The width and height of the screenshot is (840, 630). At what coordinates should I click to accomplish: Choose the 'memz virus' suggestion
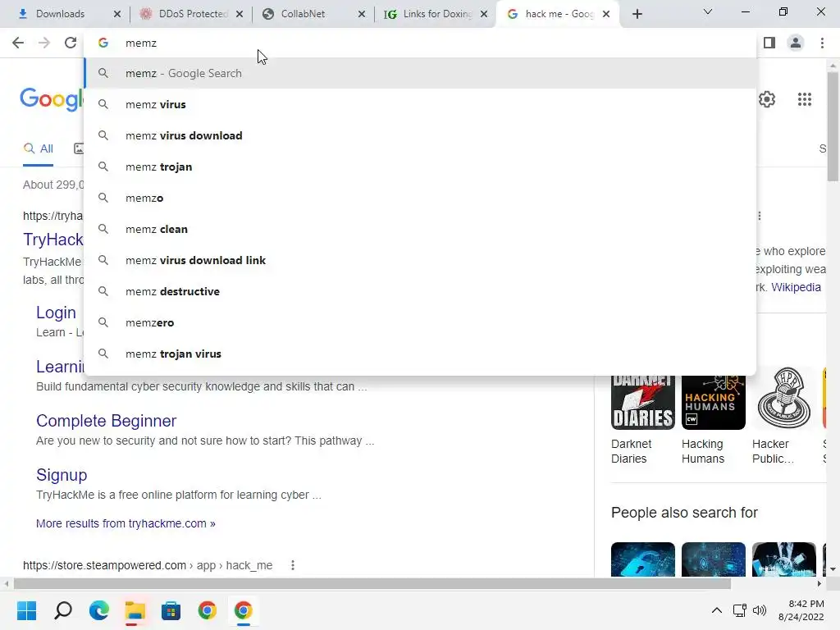click(x=420, y=104)
